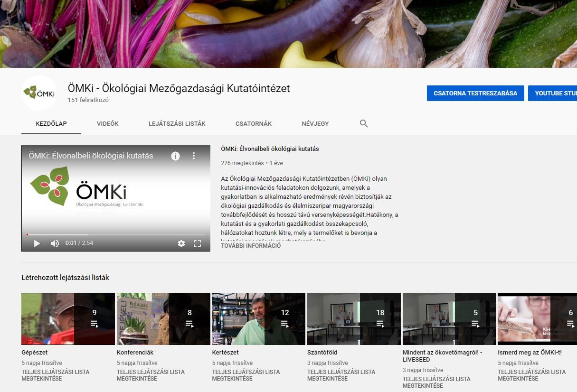Seek on the video progress bar
This screenshot has height=392, width=577.
tap(116, 234)
